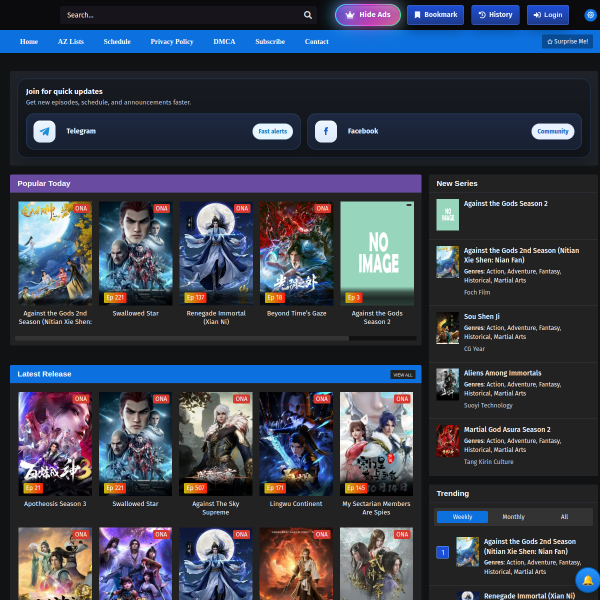Click the Surprise Me! button
The image size is (600, 600).
tap(567, 41)
